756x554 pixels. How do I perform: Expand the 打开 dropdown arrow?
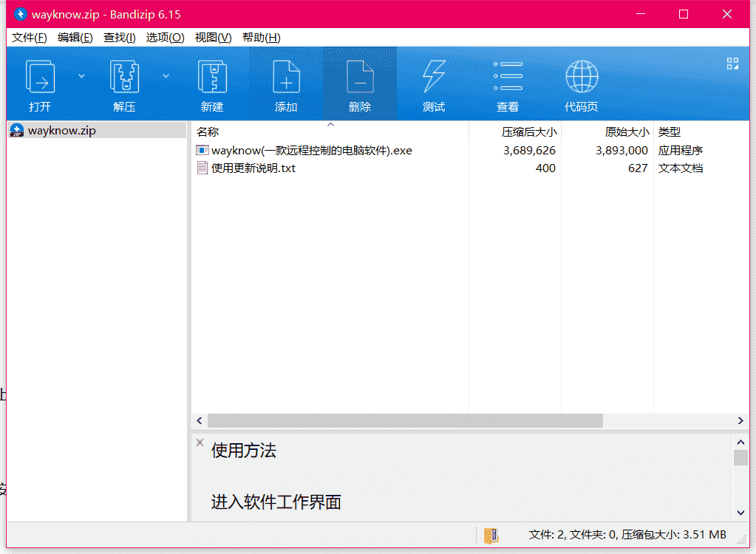pos(81,76)
